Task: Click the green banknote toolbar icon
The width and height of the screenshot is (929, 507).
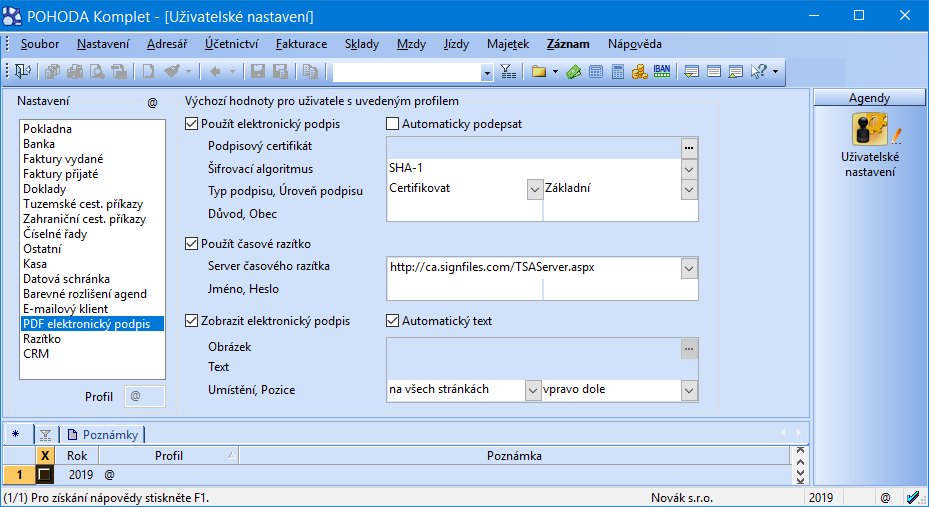Action: tap(574, 72)
